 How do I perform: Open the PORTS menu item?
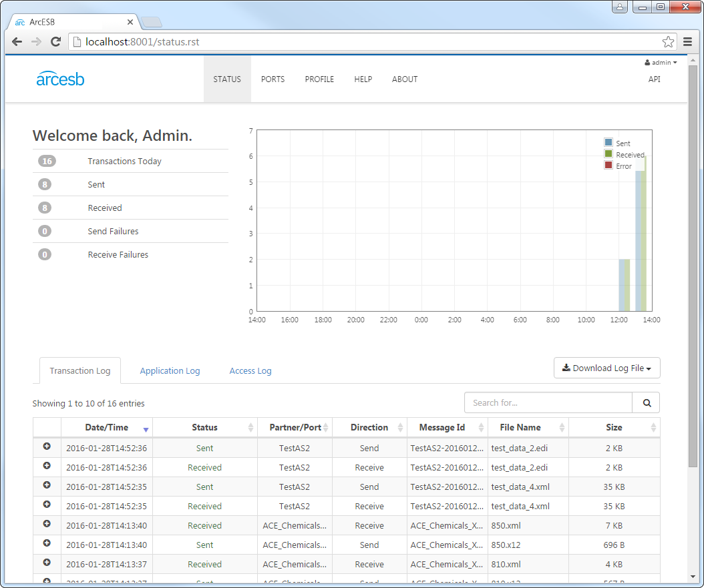pos(273,79)
